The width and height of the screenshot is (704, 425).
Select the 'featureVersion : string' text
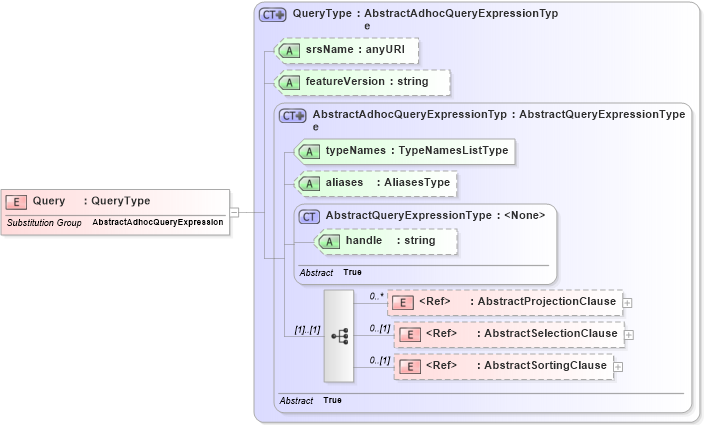coord(367,81)
